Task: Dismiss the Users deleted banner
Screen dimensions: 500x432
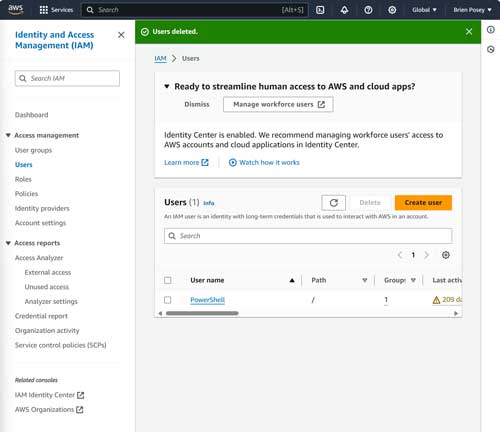Action: (x=469, y=32)
